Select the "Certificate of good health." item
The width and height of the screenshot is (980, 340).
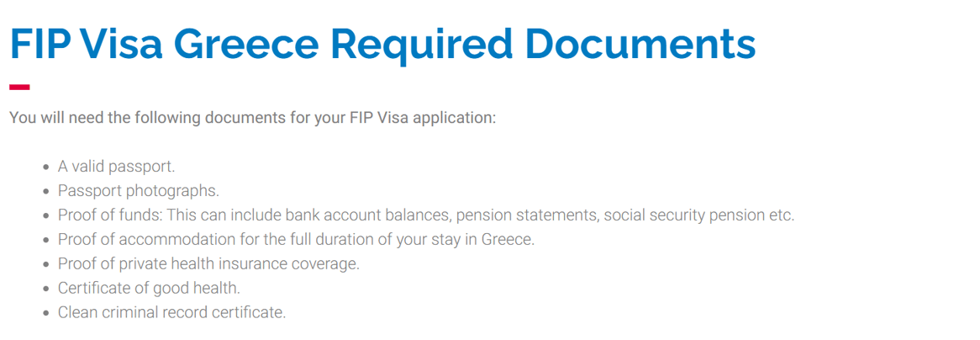tap(149, 289)
